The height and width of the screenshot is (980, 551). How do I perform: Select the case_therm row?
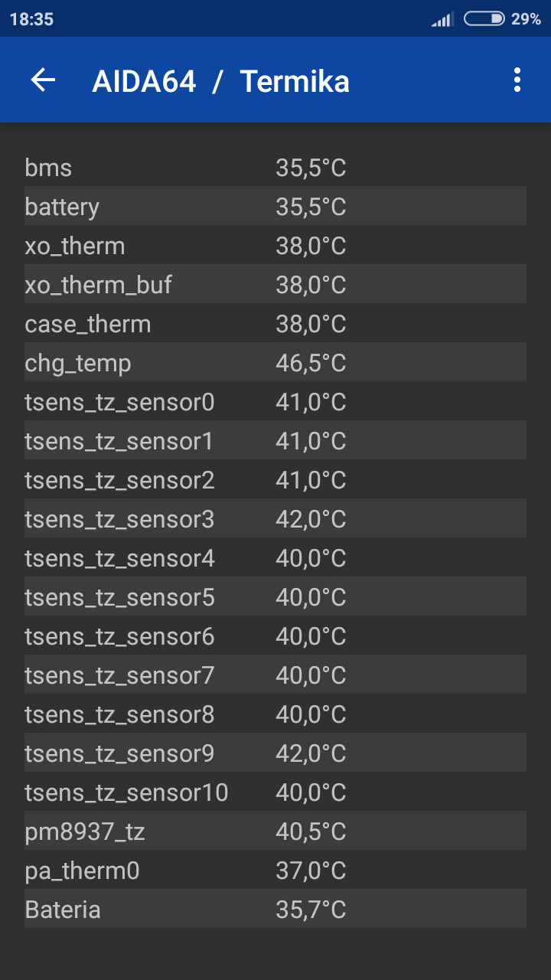275,324
